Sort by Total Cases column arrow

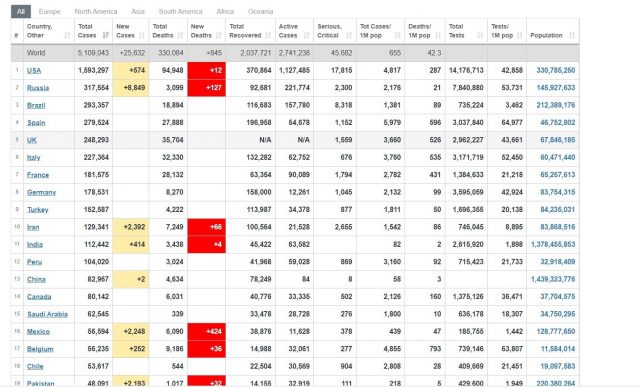pos(106,36)
